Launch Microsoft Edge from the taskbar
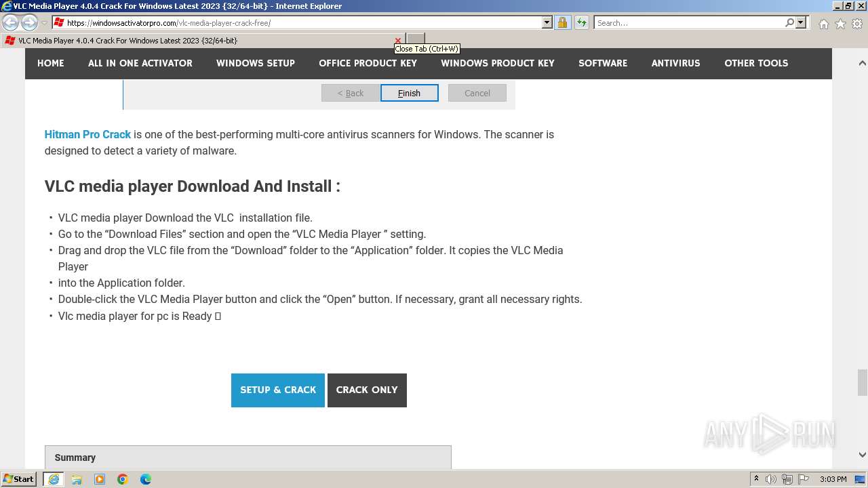Viewport: 868px width, 488px height. (146, 479)
